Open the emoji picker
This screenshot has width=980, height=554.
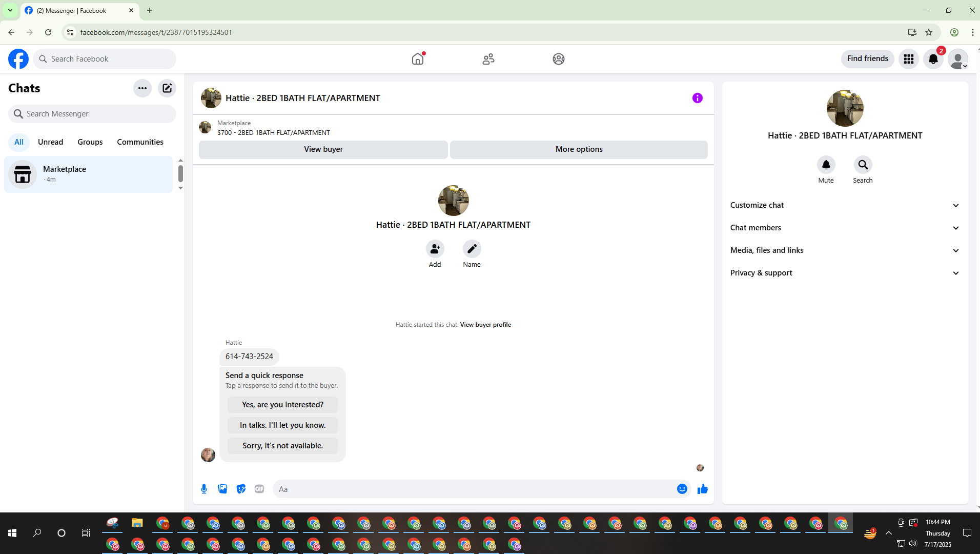point(682,489)
